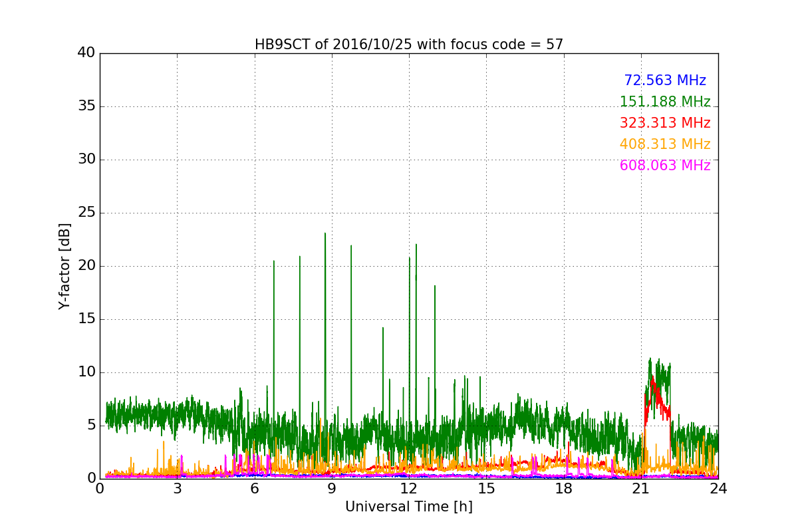Click the 10 tick on the y-axis
Viewport: 798px width, 532px height.
(86, 372)
